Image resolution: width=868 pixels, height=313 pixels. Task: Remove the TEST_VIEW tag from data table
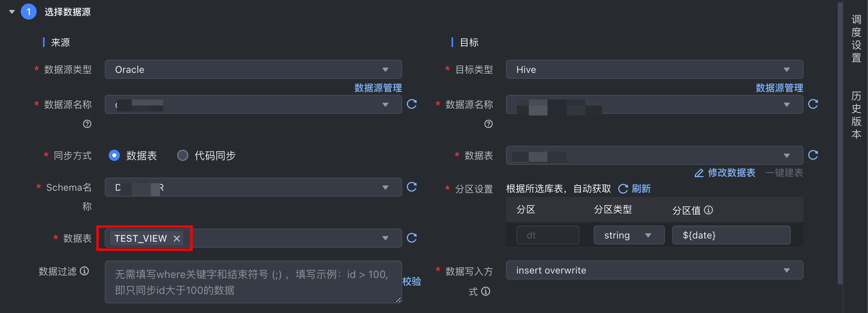click(177, 239)
